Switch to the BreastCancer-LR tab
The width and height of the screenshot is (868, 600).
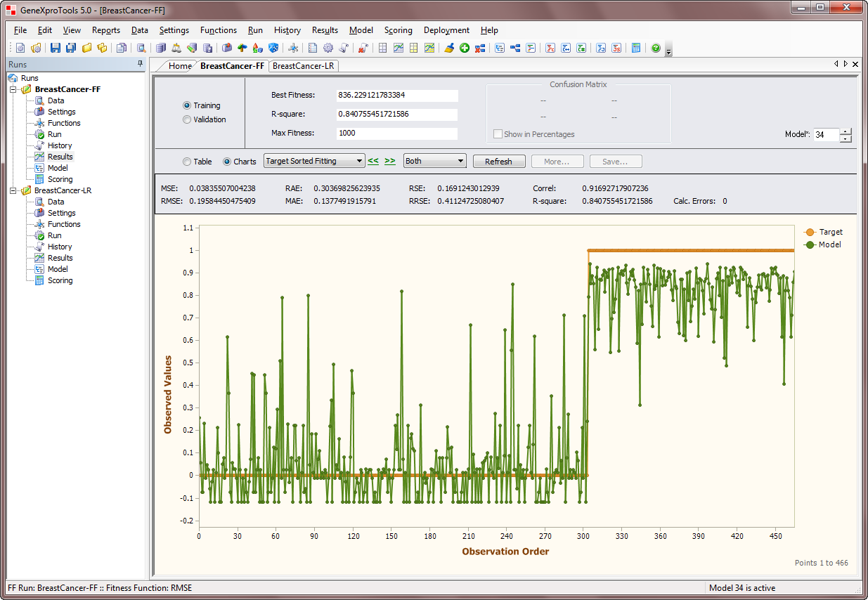[304, 65]
